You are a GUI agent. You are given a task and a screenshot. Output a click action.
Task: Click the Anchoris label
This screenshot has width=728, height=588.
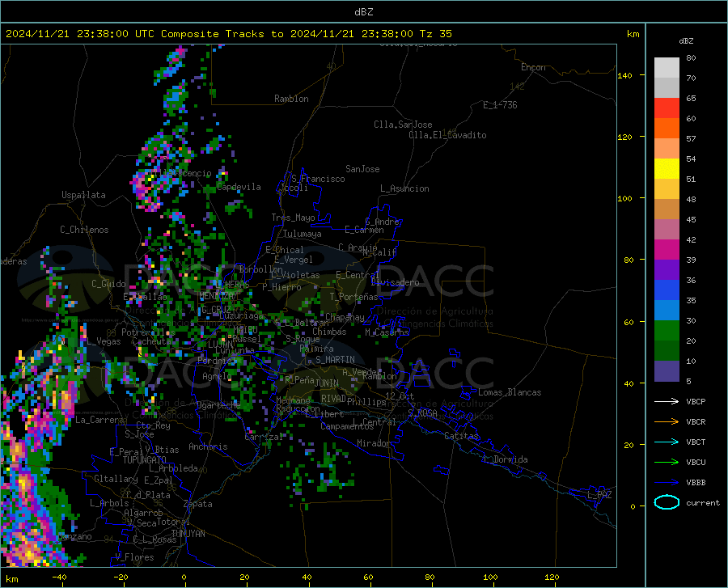[208, 446]
